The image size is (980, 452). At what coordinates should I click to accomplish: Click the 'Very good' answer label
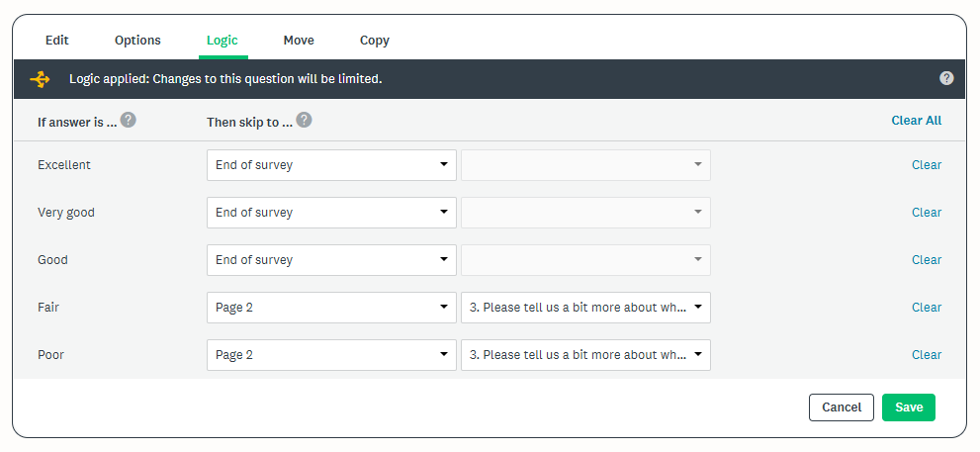pos(66,213)
